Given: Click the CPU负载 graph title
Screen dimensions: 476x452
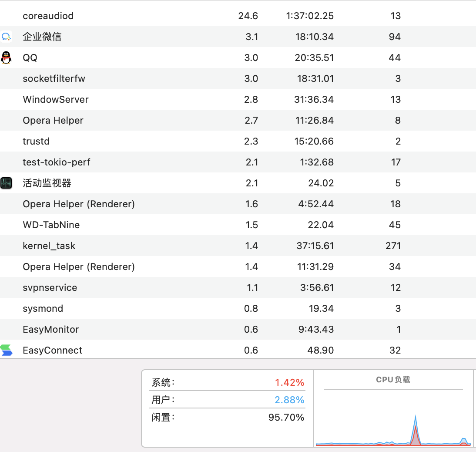Looking at the screenshot, I should (x=393, y=380).
